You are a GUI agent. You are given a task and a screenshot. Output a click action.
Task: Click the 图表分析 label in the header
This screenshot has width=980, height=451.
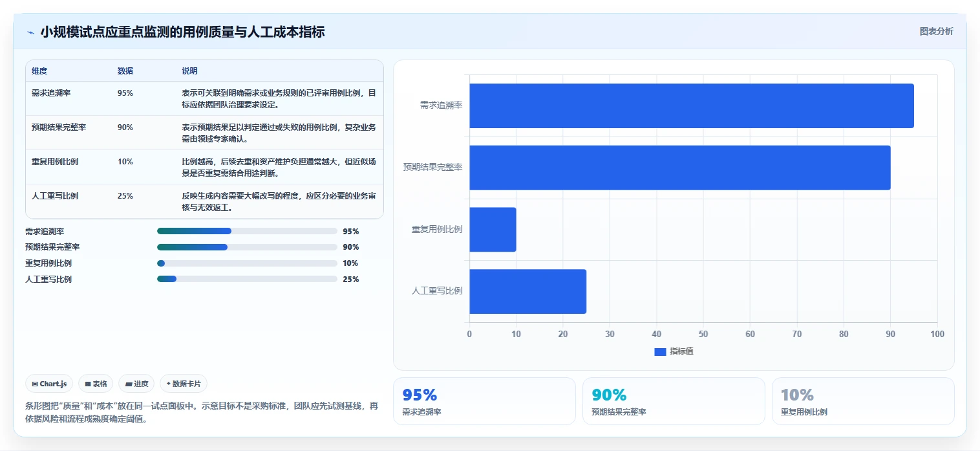coord(936,31)
